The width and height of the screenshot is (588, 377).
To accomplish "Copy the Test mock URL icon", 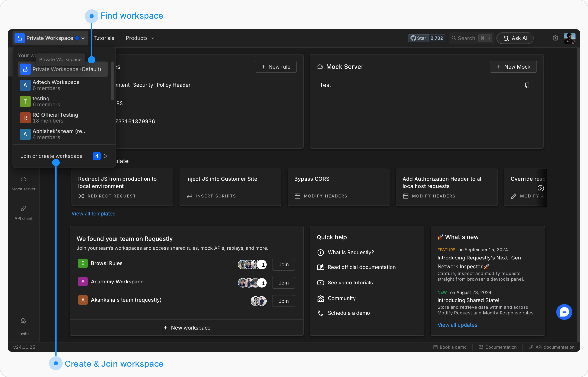I will (527, 85).
